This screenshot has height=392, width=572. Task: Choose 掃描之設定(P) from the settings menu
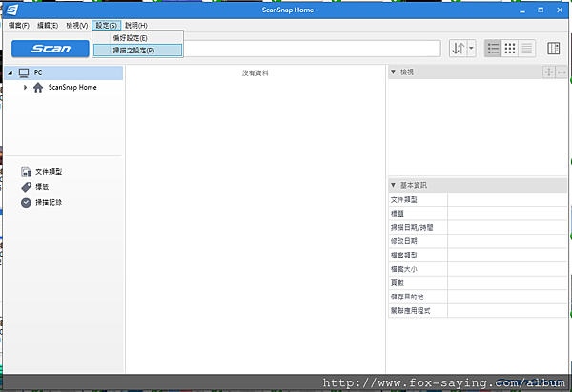tap(138, 51)
